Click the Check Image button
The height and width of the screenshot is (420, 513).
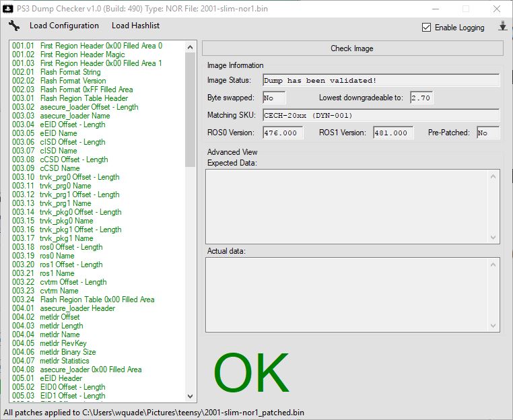pyautogui.click(x=352, y=48)
